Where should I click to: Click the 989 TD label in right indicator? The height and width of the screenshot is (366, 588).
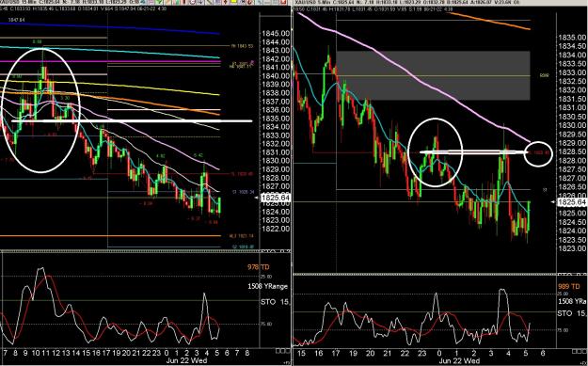(x=568, y=287)
